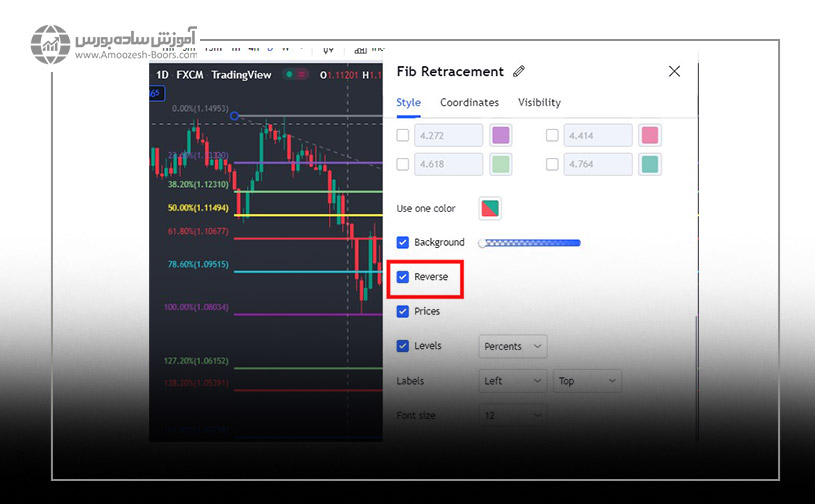Uncheck the Reverse checkbox
Screen dimensions: 815x504
click(x=403, y=277)
